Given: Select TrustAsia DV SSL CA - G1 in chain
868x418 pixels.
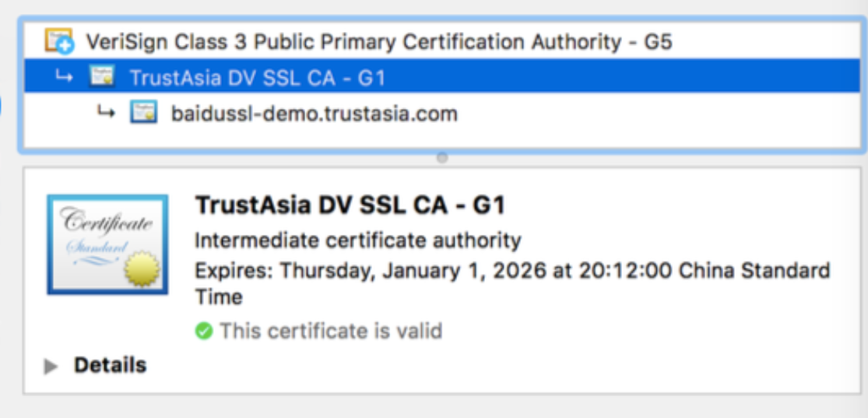Looking at the screenshot, I should (x=257, y=78).
